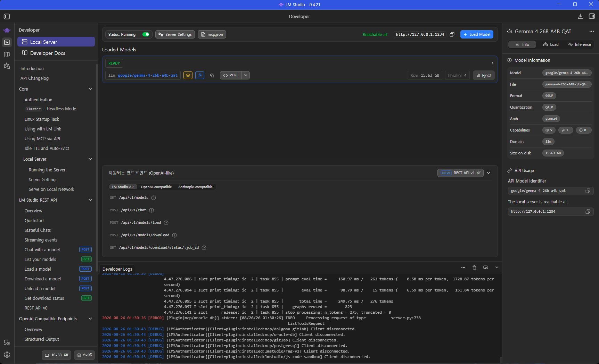Click the Vision capability badge in Model Information
Screen dimensions: 599x364
click(549, 130)
